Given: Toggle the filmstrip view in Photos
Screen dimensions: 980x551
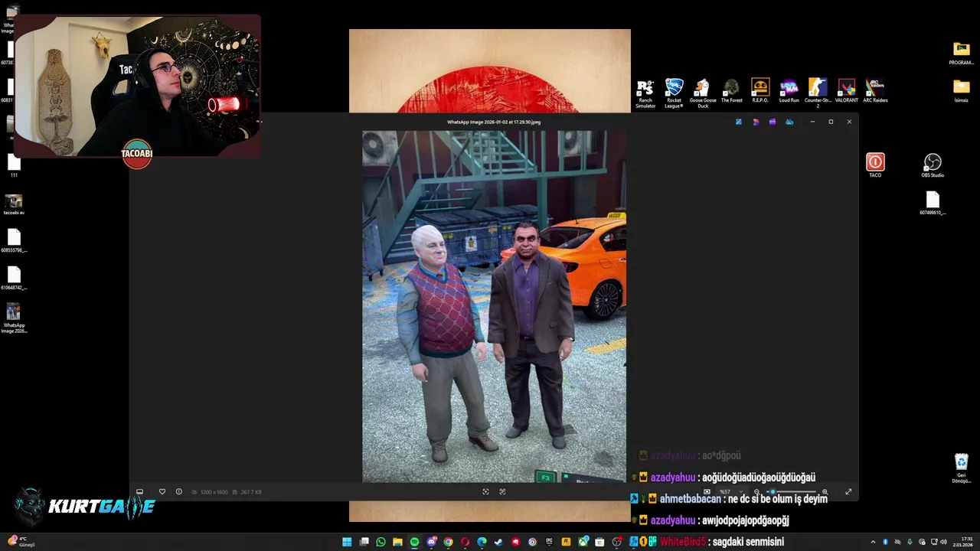Looking at the screenshot, I should click(139, 492).
